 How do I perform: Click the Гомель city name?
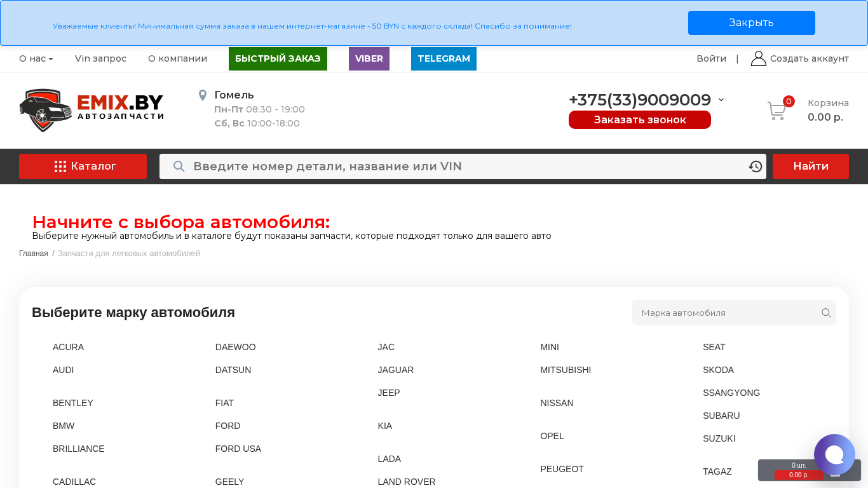(234, 95)
